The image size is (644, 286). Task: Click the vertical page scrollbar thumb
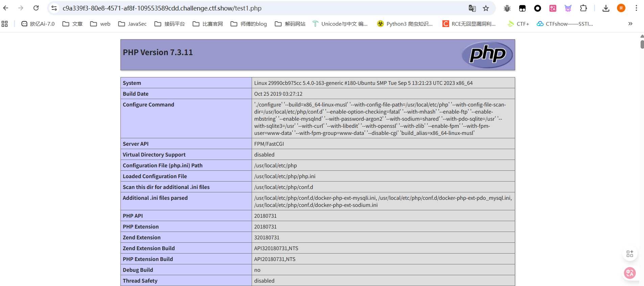pos(642,44)
